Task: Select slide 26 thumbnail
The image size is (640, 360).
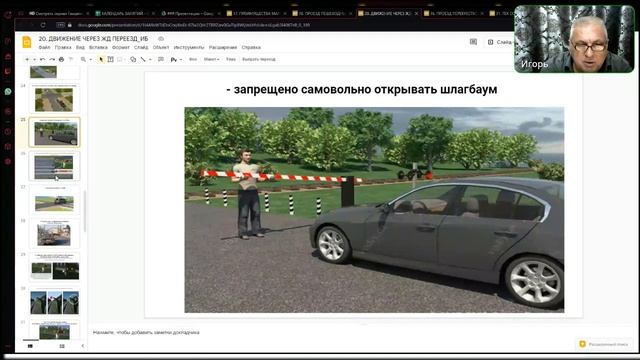Action: (54, 166)
